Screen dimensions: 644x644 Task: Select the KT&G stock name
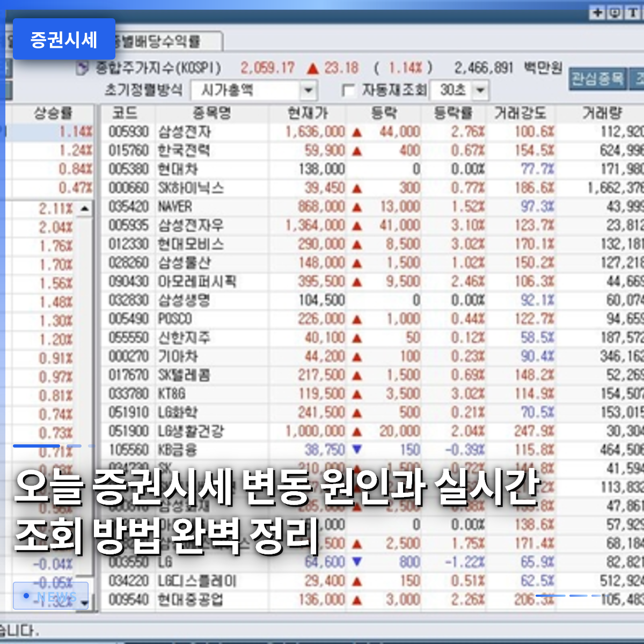tap(172, 394)
